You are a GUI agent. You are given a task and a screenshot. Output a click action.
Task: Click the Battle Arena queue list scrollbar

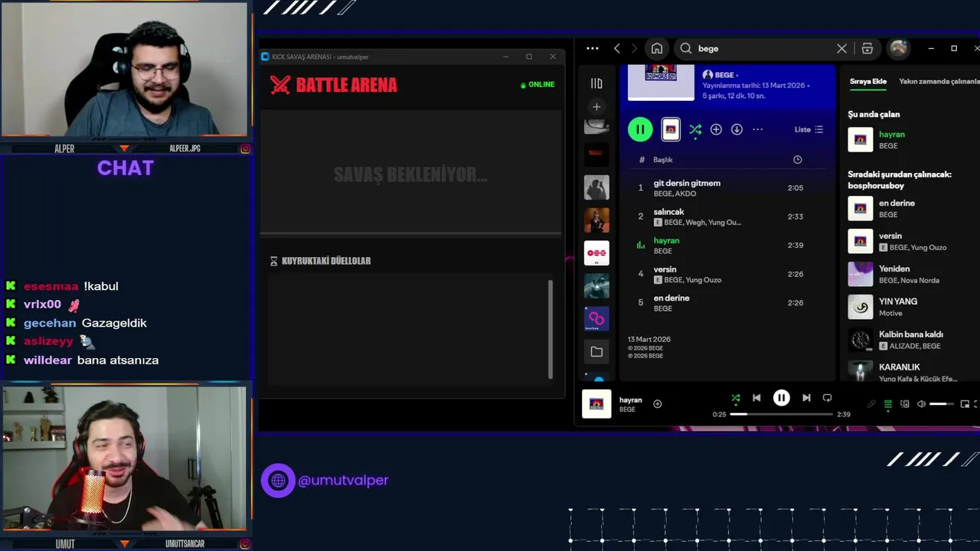coord(550,329)
